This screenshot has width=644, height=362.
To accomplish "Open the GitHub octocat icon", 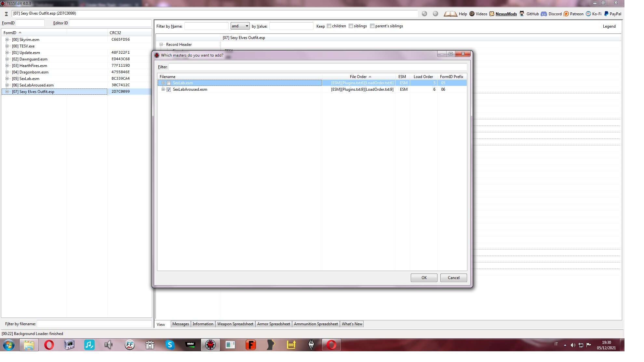I will [x=522, y=14].
